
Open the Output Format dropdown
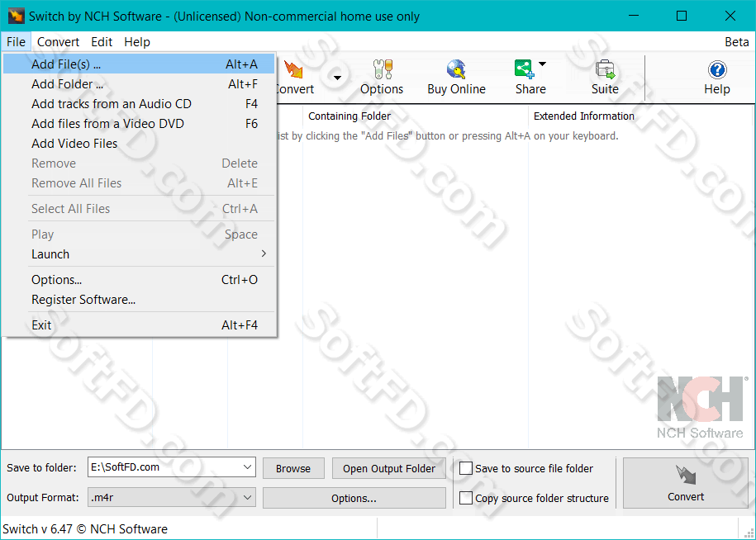point(247,497)
